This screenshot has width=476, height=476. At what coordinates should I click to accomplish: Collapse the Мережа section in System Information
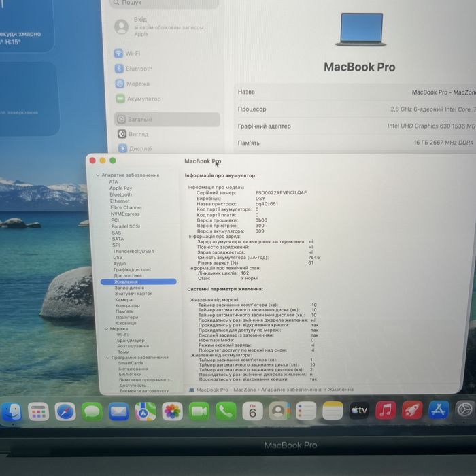[x=106, y=329]
